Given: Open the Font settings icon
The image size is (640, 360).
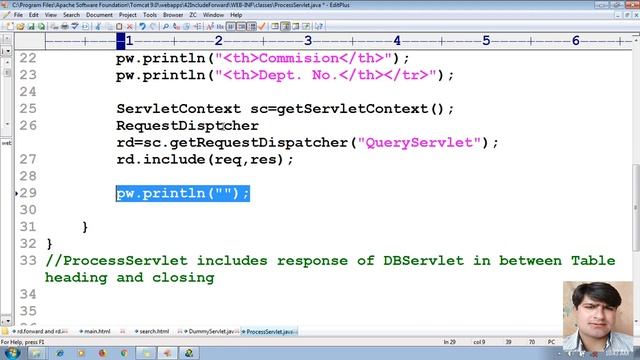Looking at the screenshot, I should (x=210, y=27).
